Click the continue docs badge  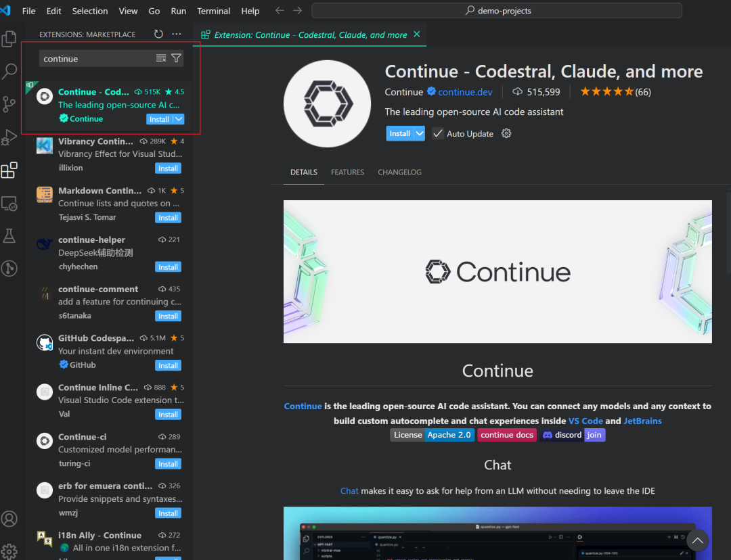pos(507,435)
